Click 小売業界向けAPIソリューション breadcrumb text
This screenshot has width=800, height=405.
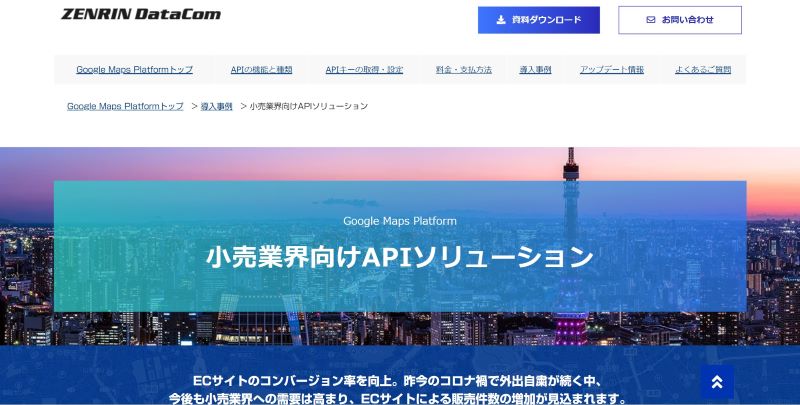click(309, 106)
